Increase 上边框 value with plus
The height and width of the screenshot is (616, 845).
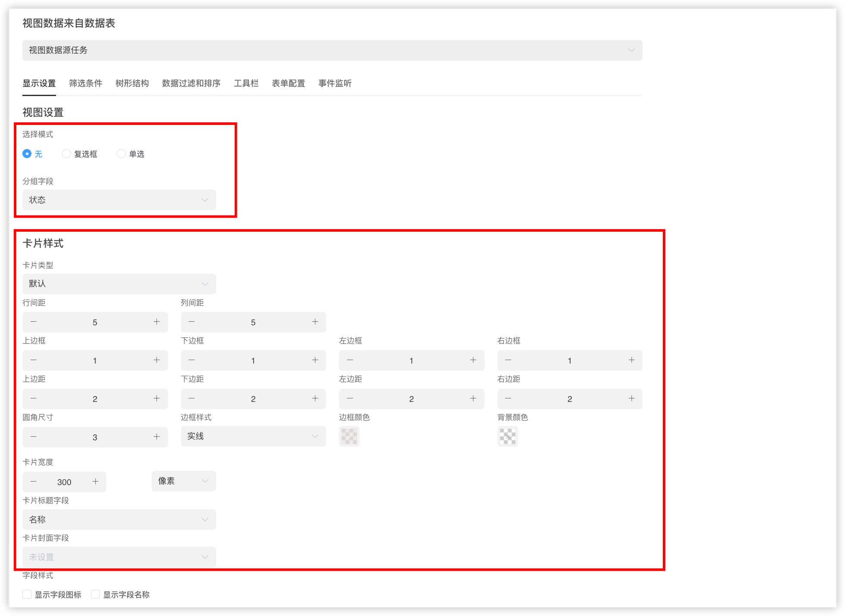click(157, 360)
